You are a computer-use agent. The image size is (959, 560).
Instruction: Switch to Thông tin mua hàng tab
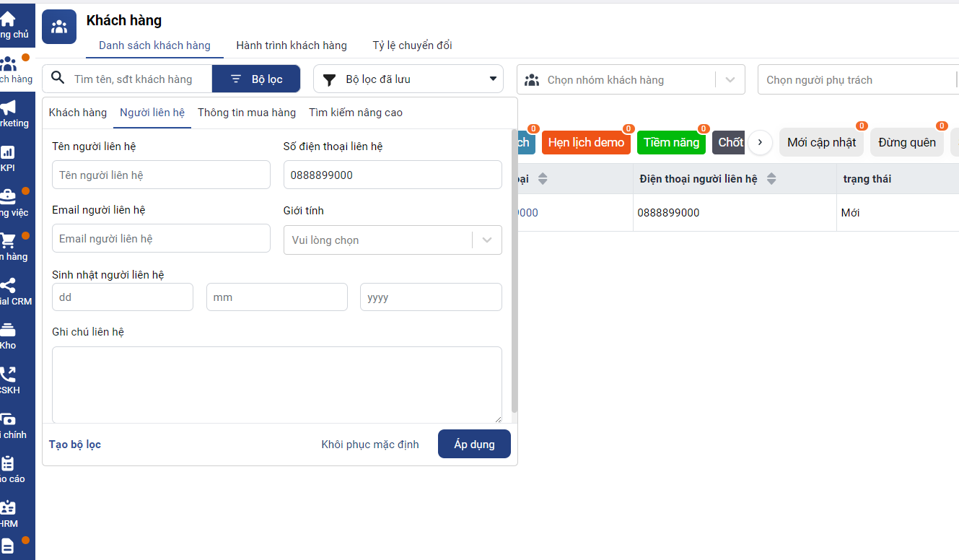[x=247, y=113]
